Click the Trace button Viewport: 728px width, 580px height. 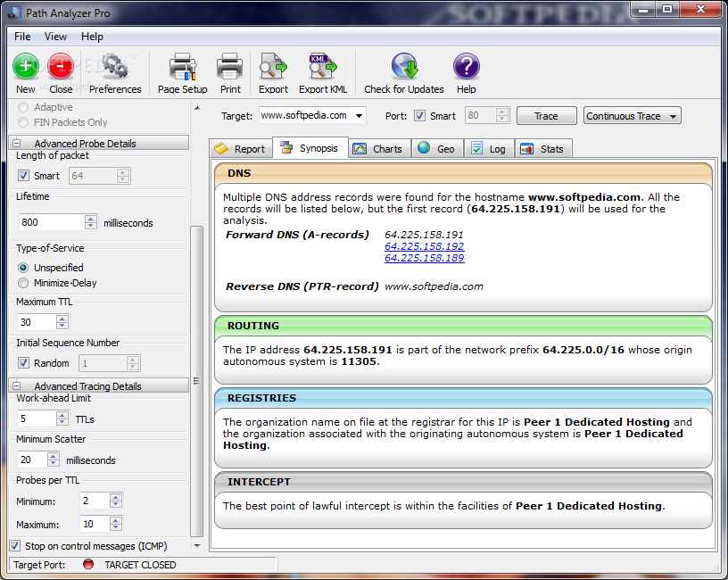tap(547, 116)
